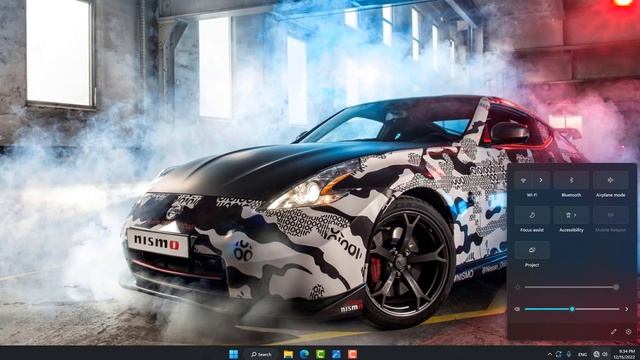Open ENG language switcher
Viewport: 640px width, 360px height.
[583, 354]
